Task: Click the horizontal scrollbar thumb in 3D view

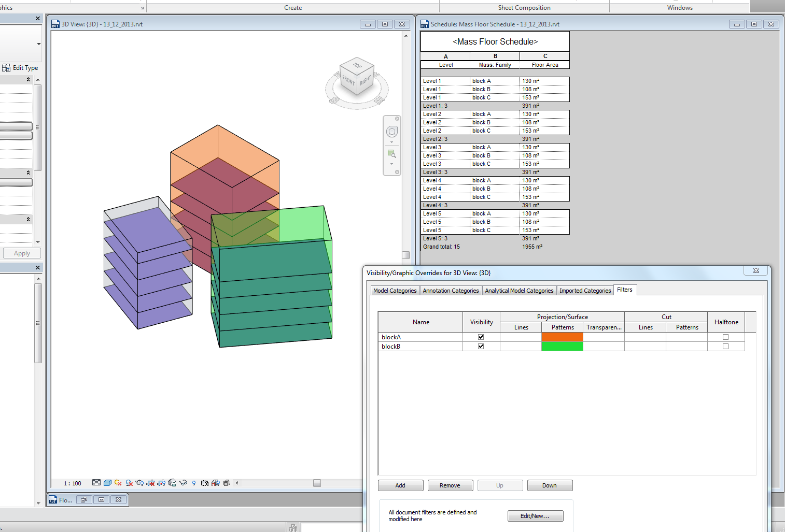Action: 317,483
